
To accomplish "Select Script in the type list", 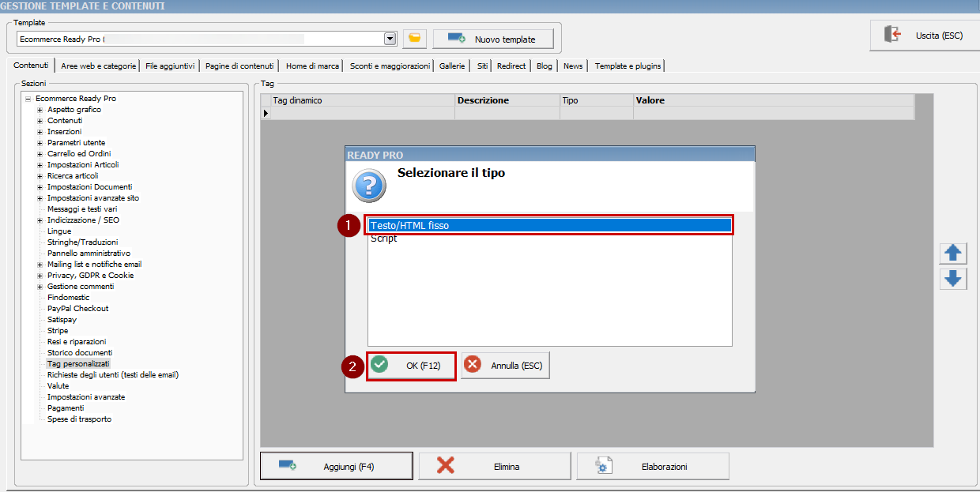I will (384, 238).
